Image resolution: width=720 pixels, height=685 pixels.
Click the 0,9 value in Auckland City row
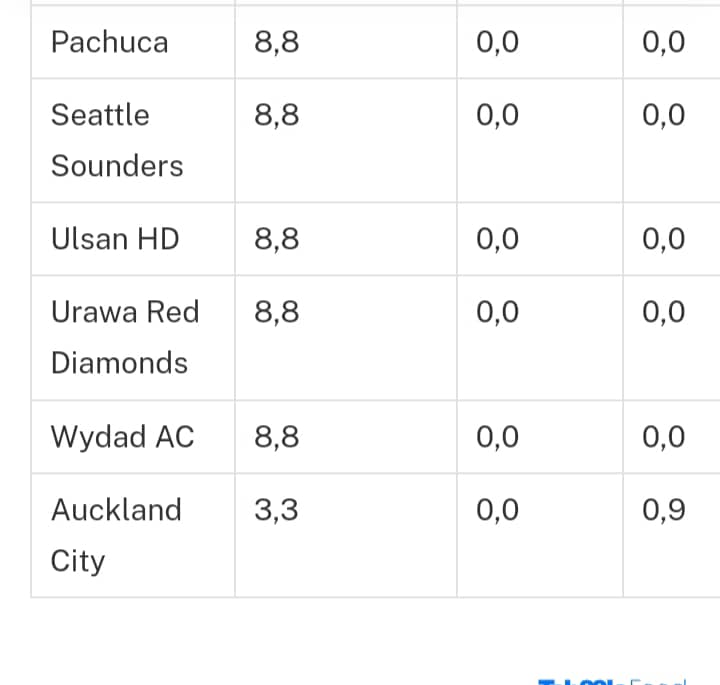point(664,510)
